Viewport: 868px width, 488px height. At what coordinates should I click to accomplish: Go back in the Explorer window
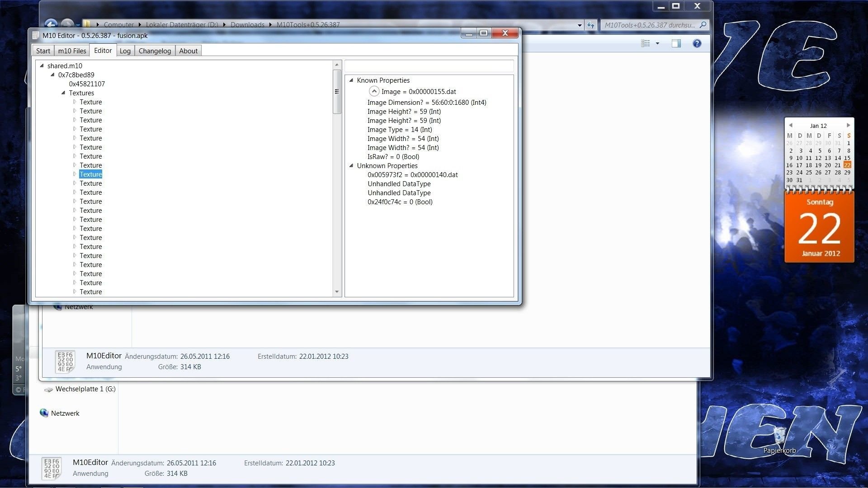(51, 24)
